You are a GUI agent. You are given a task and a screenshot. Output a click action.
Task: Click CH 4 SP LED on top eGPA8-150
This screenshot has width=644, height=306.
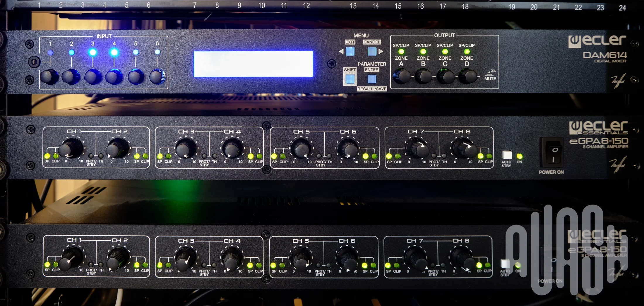[251, 156]
